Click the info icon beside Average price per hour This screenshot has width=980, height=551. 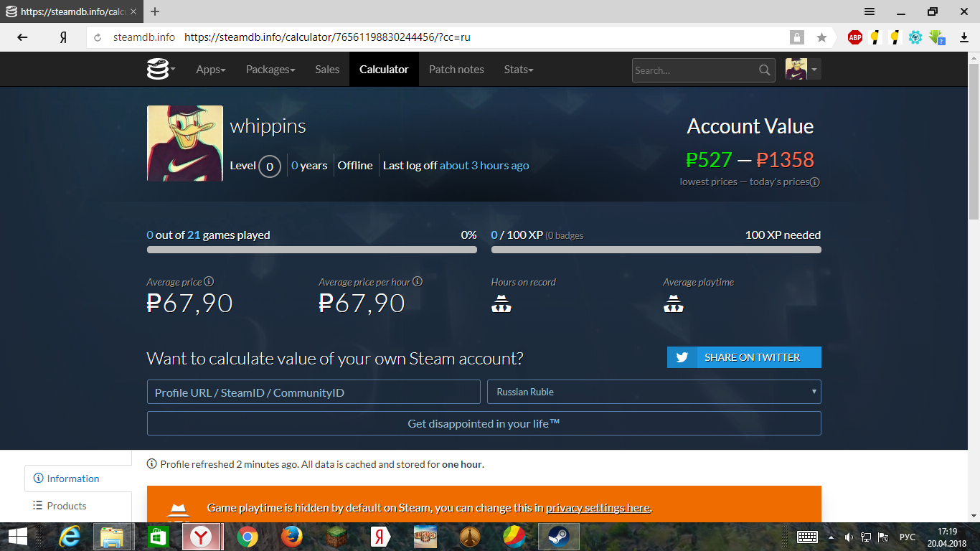418,282
